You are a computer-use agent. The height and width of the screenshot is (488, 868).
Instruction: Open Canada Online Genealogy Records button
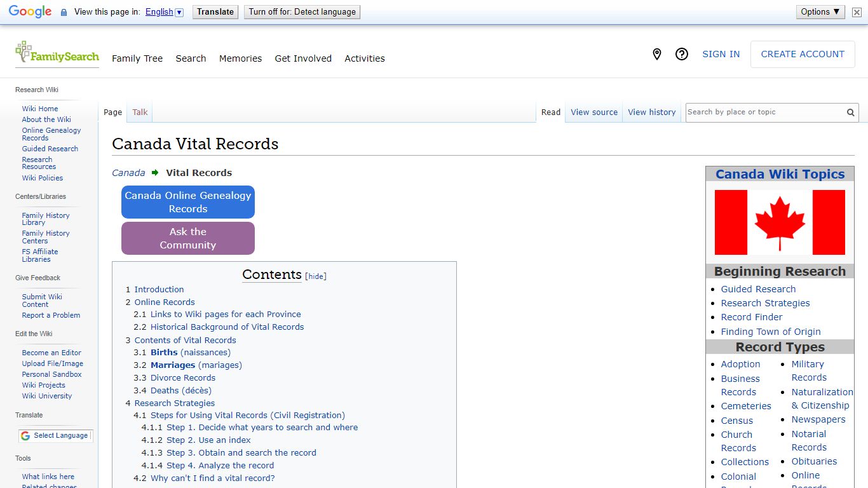pyautogui.click(x=188, y=202)
